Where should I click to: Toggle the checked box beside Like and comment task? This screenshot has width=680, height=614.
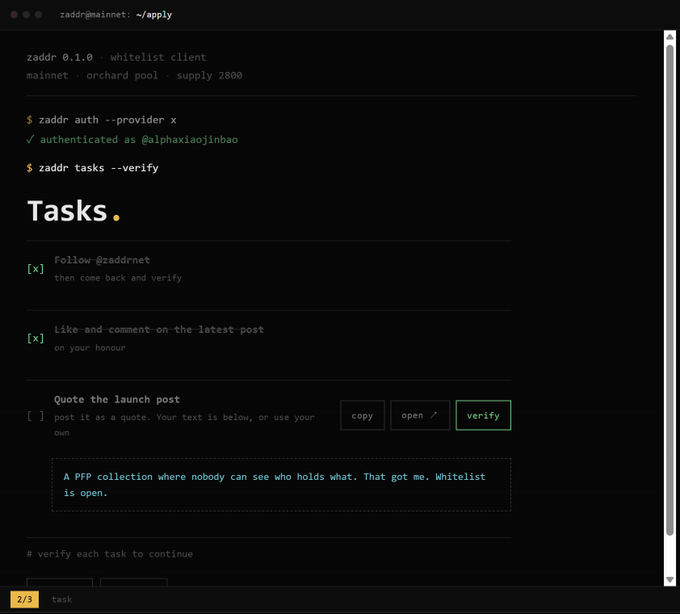click(36, 338)
